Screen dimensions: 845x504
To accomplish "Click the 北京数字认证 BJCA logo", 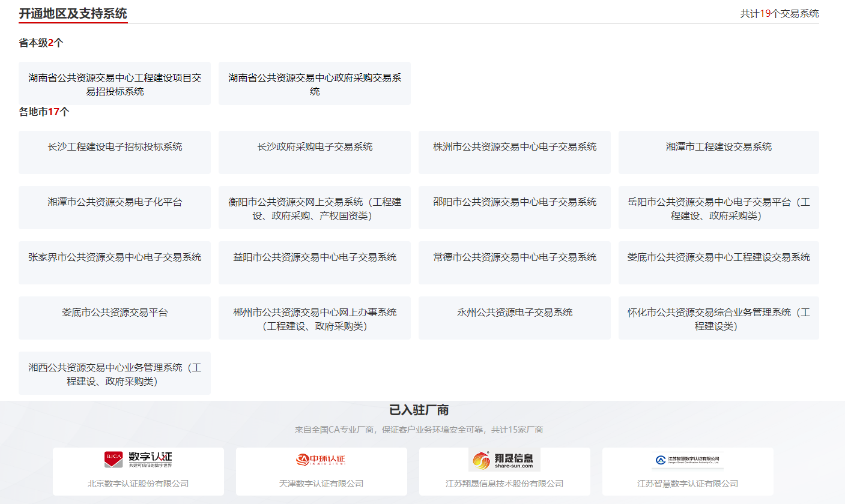I will pyautogui.click(x=138, y=460).
